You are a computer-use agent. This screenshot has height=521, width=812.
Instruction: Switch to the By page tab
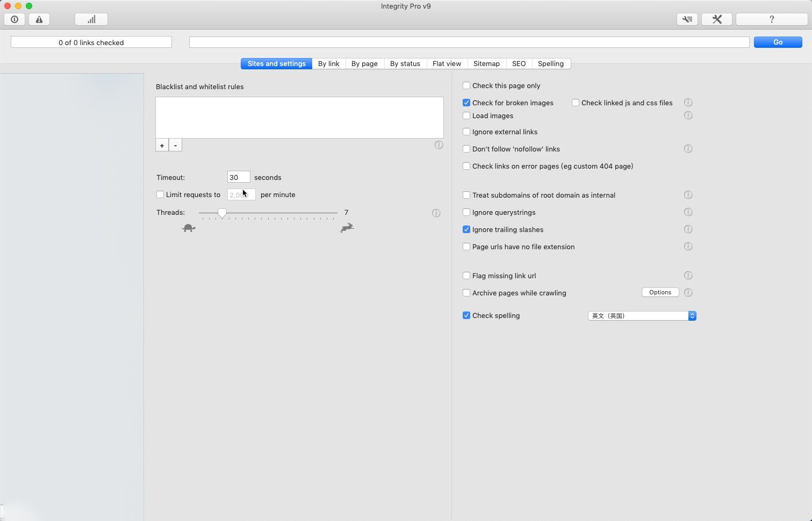(364, 63)
